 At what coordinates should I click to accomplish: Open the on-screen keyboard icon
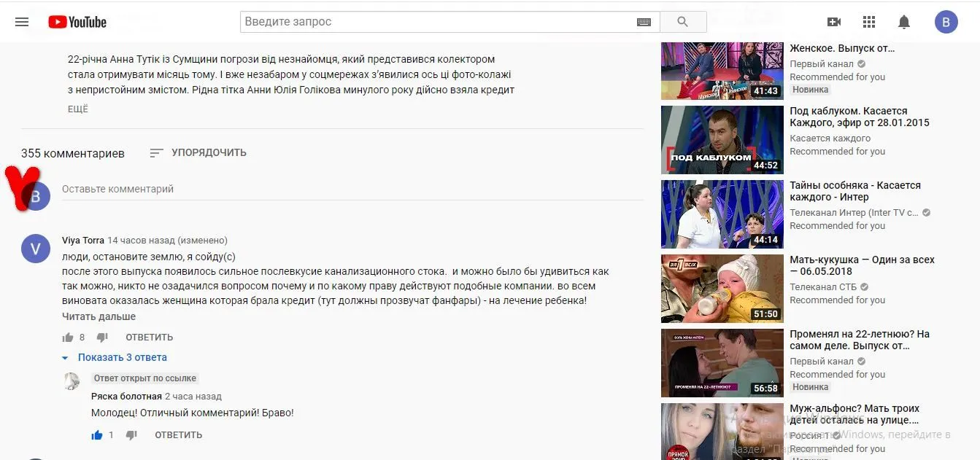pyautogui.click(x=643, y=22)
